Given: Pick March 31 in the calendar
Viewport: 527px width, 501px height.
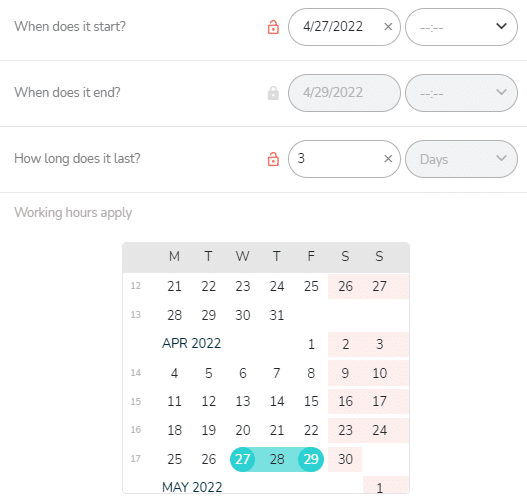Looking at the screenshot, I should pyautogui.click(x=277, y=315).
